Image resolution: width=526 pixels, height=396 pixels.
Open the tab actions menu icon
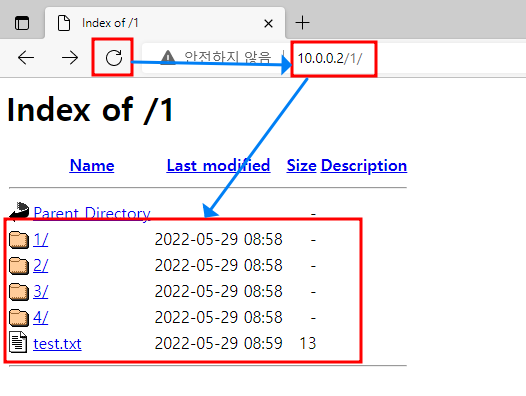[22, 23]
